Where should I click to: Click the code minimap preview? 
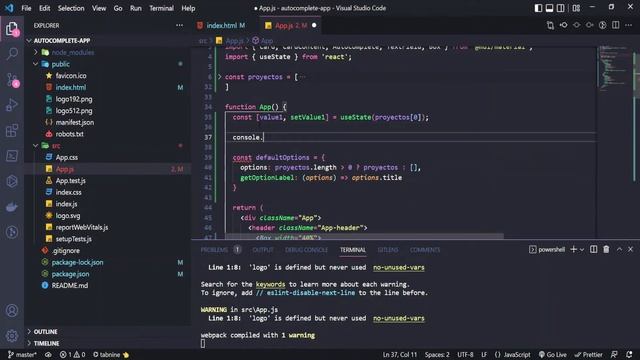[615, 69]
